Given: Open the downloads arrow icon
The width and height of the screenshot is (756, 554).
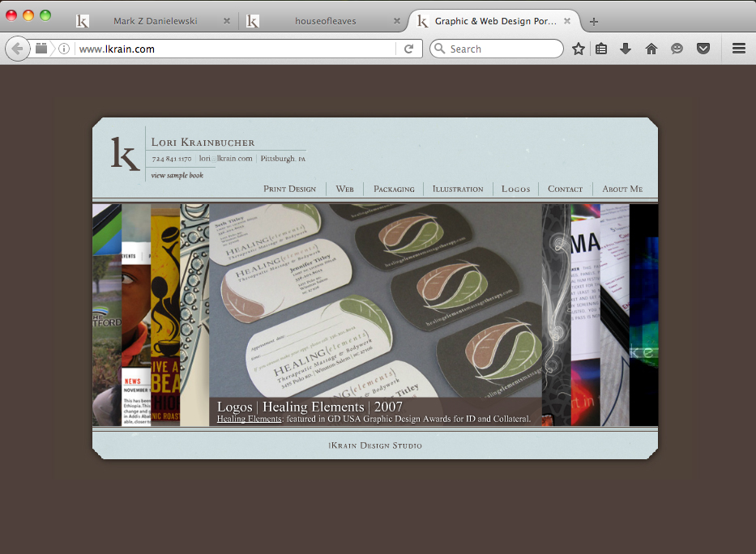Looking at the screenshot, I should (626, 49).
